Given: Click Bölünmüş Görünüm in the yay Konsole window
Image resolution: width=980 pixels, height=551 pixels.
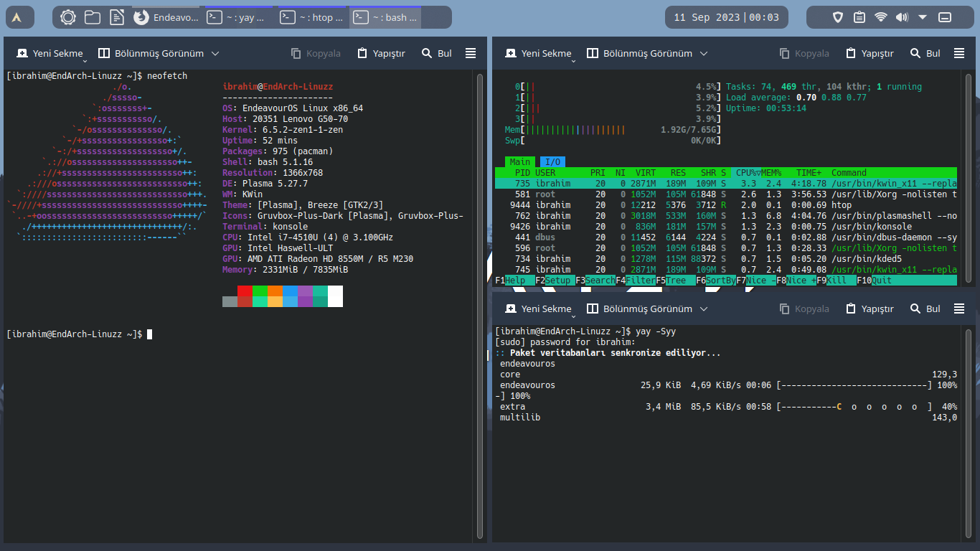Looking at the screenshot, I should (640, 309).
